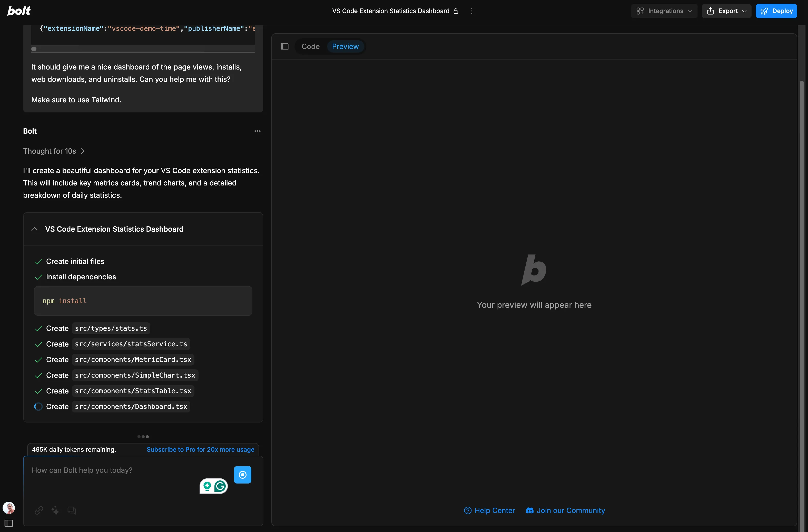This screenshot has height=532, width=808.
Task: Click the 495K daily tokens remaining text
Action: coord(74,449)
